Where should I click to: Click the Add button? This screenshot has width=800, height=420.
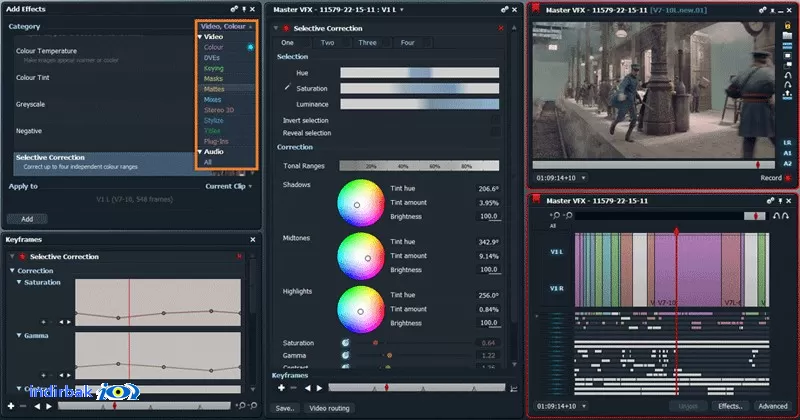point(27,219)
